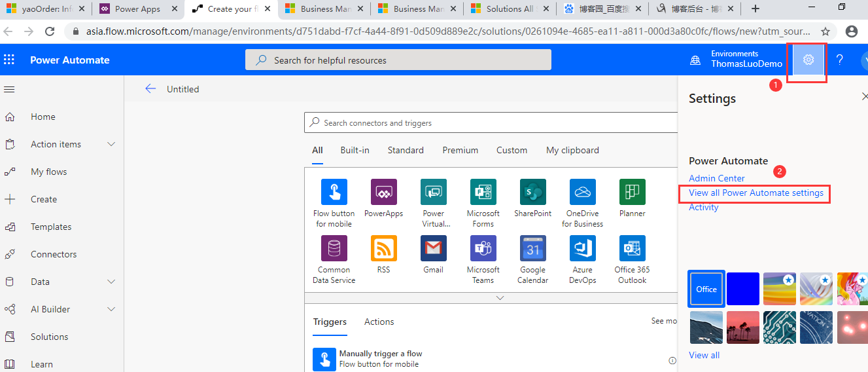
Task: Go back using the arrow beside Untitled
Action: click(x=150, y=89)
